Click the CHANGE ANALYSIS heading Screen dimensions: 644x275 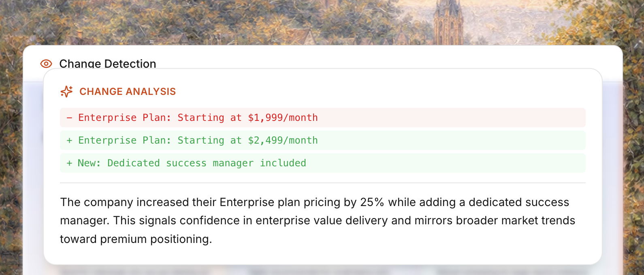127,92
